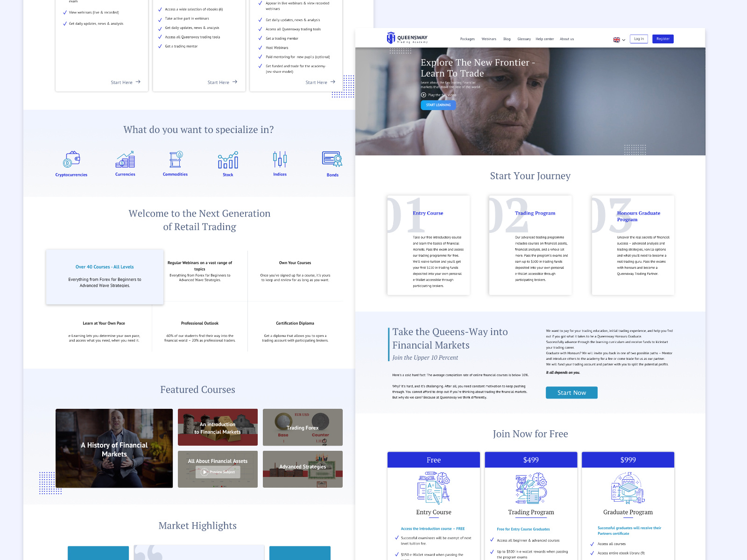
Task: Click Start Here in the Host Webinars card
Action: (321, 82)
